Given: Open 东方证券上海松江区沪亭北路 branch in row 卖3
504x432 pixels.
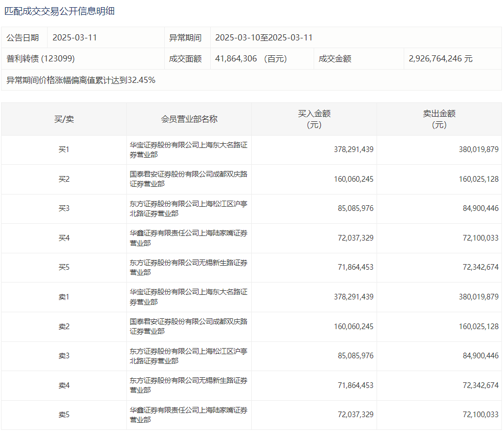Looking at the screenshot, I should [188, 356].
